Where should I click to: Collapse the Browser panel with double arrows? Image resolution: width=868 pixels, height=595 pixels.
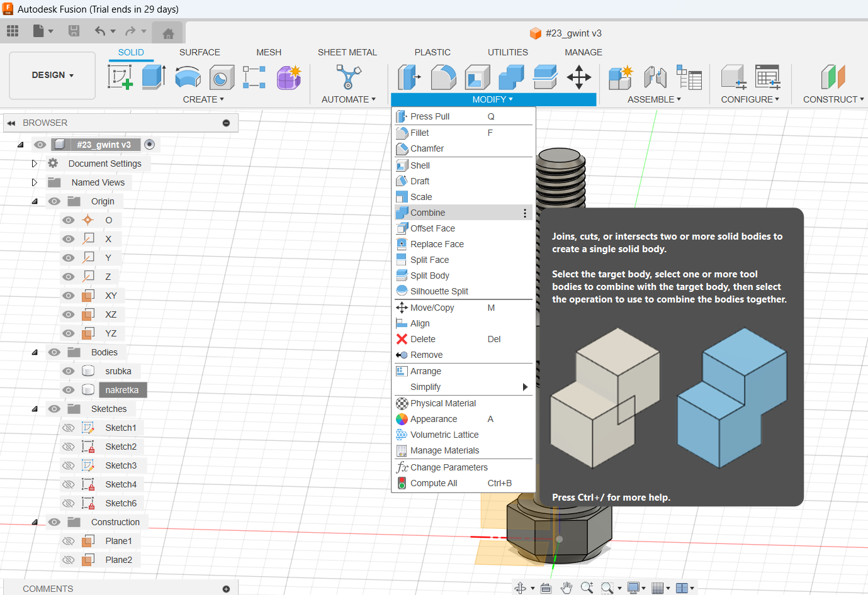[11, 123]
